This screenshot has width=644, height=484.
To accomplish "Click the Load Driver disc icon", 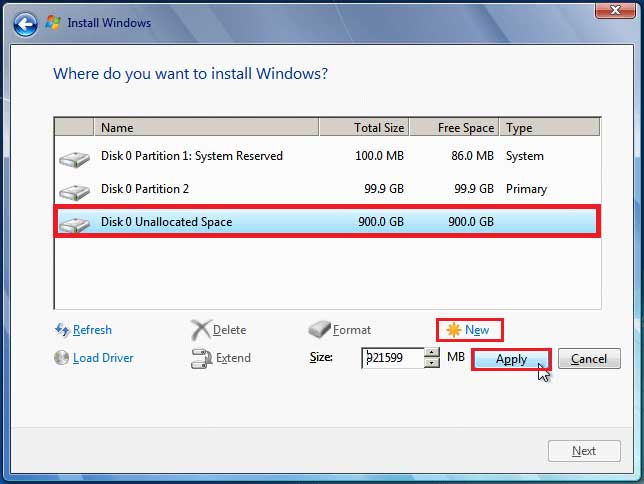I will (62, 357).
